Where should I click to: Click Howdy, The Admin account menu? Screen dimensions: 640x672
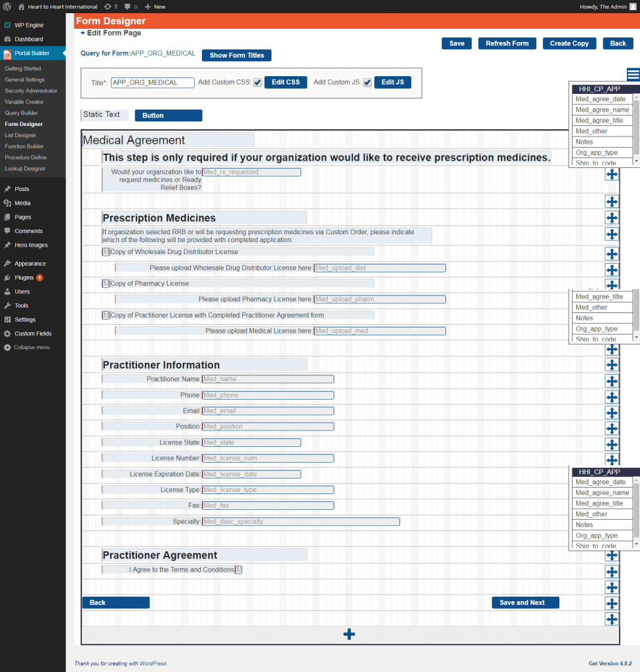click(x=608, y=7)
